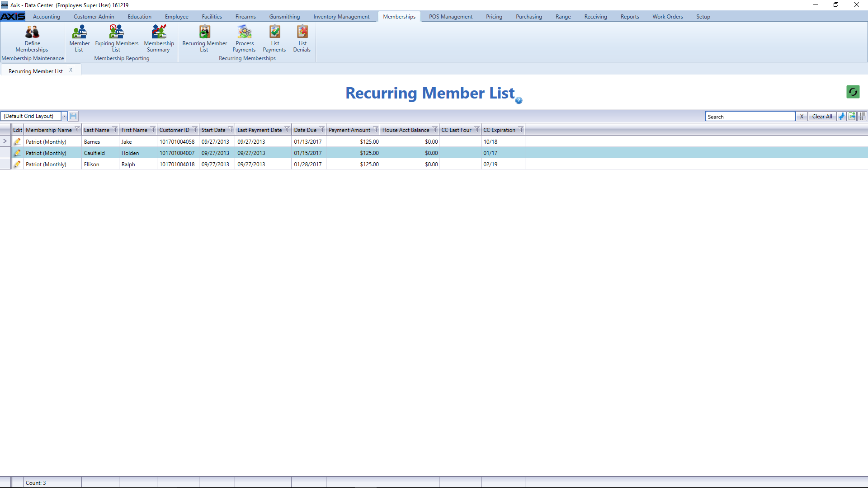Edit the Caulfield membership row
Viewport: 868px width, 488px height.
[17, 153]
